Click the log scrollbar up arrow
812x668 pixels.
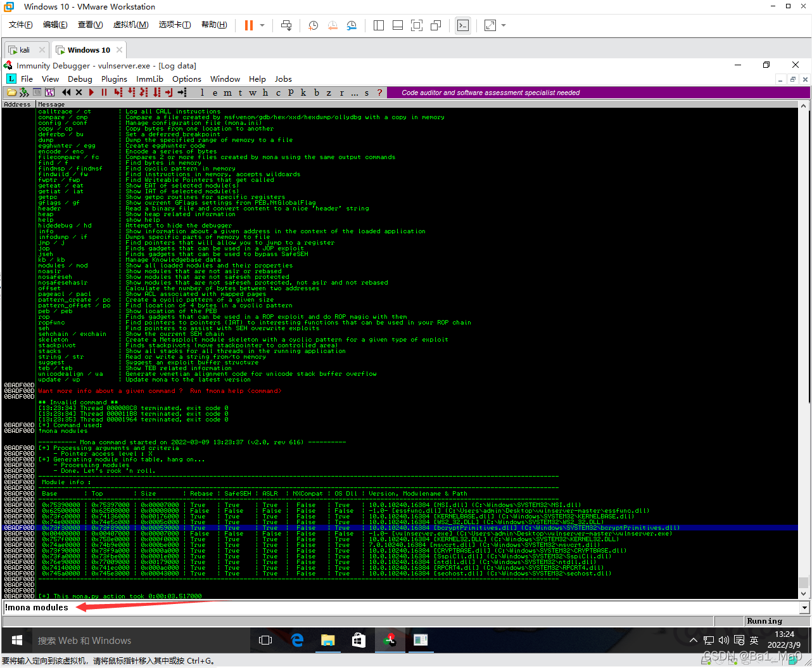click(x=804, y=106)
